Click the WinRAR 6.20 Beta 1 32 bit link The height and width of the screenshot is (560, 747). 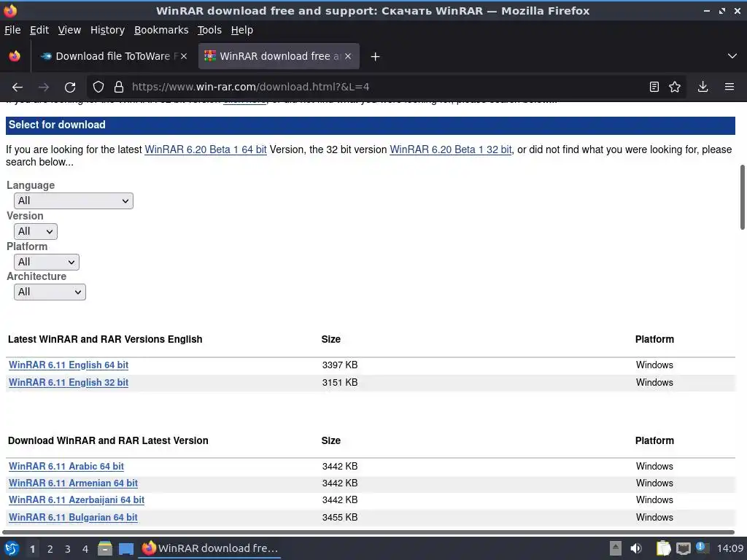(x=451, y=149)
